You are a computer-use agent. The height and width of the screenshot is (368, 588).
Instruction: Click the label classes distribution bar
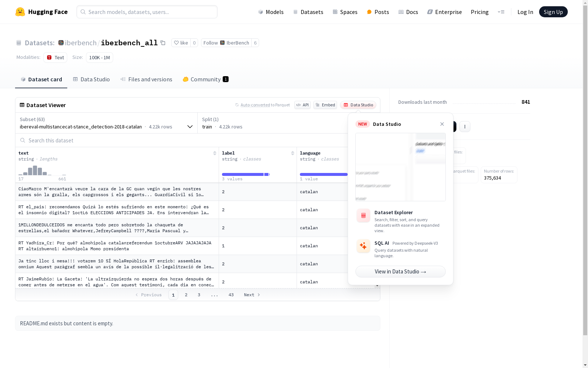[x=246, y=174]
